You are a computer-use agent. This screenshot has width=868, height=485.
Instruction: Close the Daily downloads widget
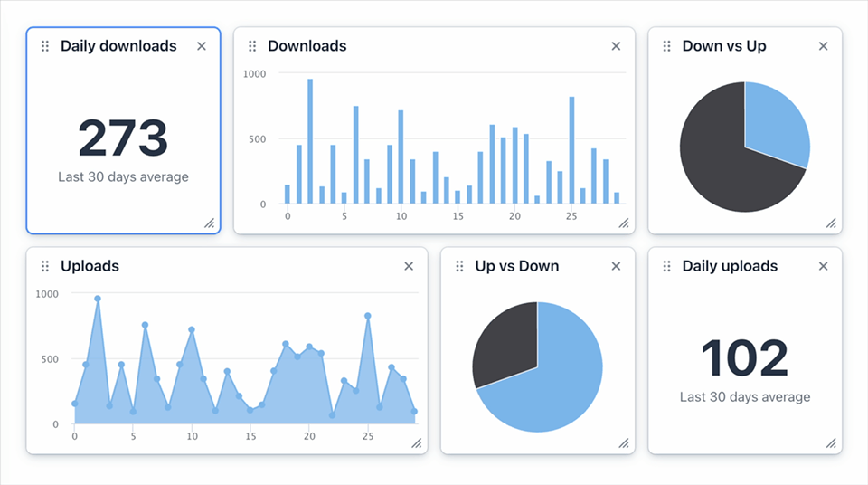(202, 46)
